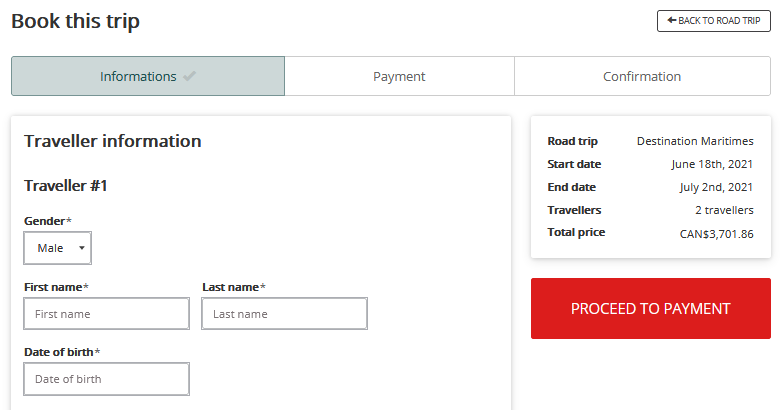784x410 pixels.
Task: Click the Back to Road Trip button
Action: 714,21
